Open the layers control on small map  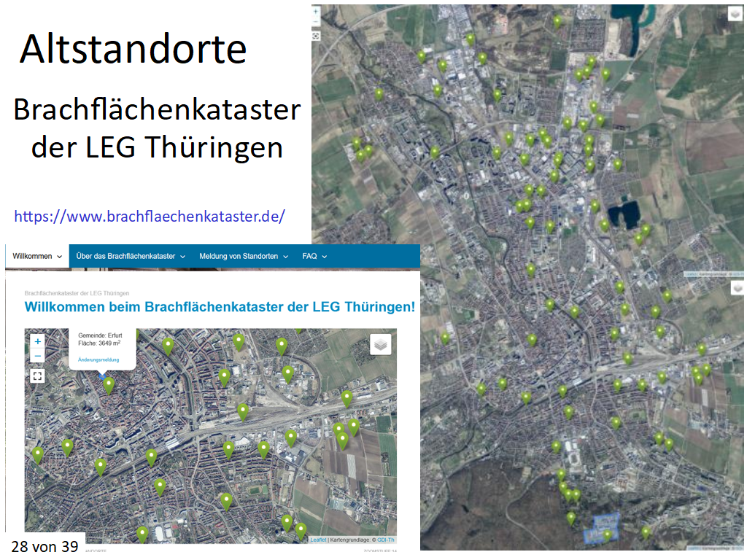[x=381, y=344]
